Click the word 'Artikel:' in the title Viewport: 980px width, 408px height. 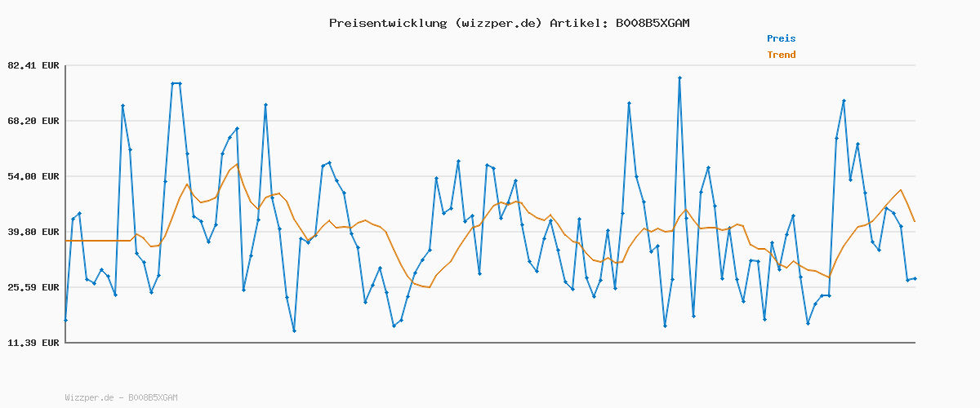pos(578,23)
